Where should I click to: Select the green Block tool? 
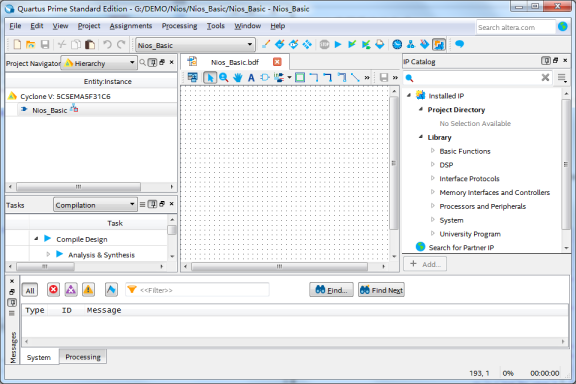pyautogui.click(x=300, y=78)
